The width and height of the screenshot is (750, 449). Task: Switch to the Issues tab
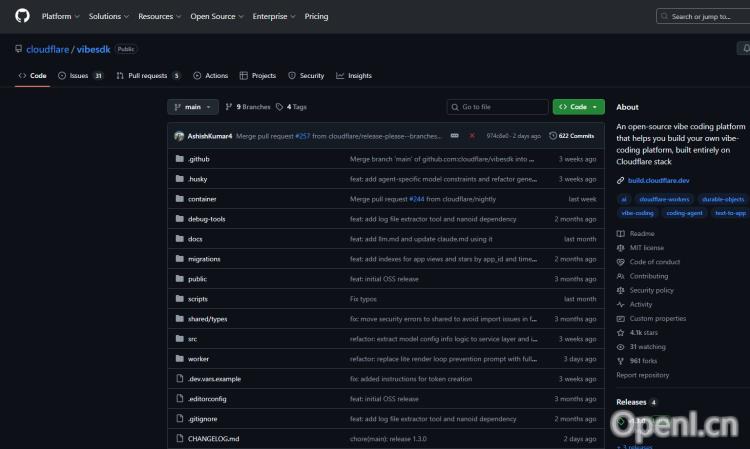(80, 76)
